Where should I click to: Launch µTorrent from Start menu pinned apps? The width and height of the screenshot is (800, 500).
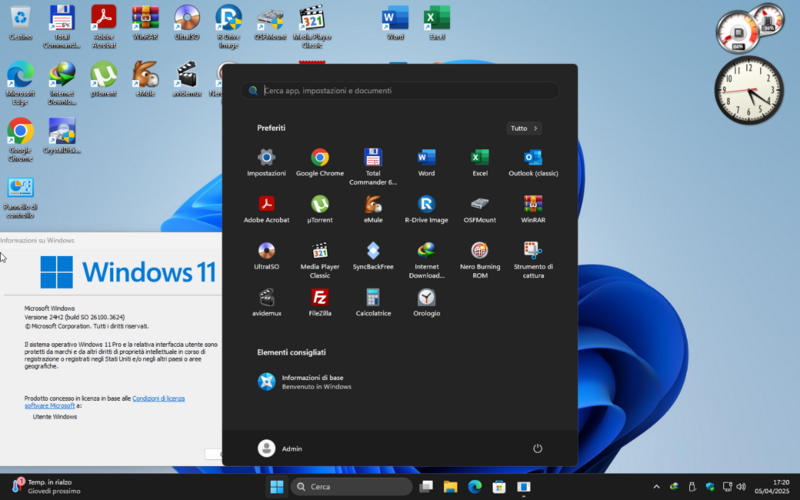coord(320,209)
